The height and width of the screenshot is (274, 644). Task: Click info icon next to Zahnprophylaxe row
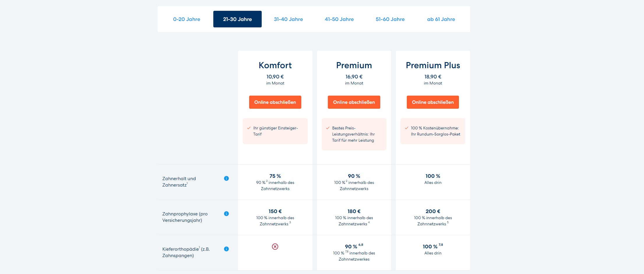(226, 214)
